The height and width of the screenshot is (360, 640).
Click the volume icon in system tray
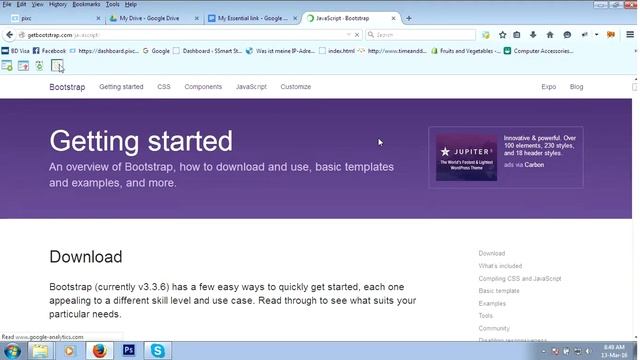pos(588,351)
